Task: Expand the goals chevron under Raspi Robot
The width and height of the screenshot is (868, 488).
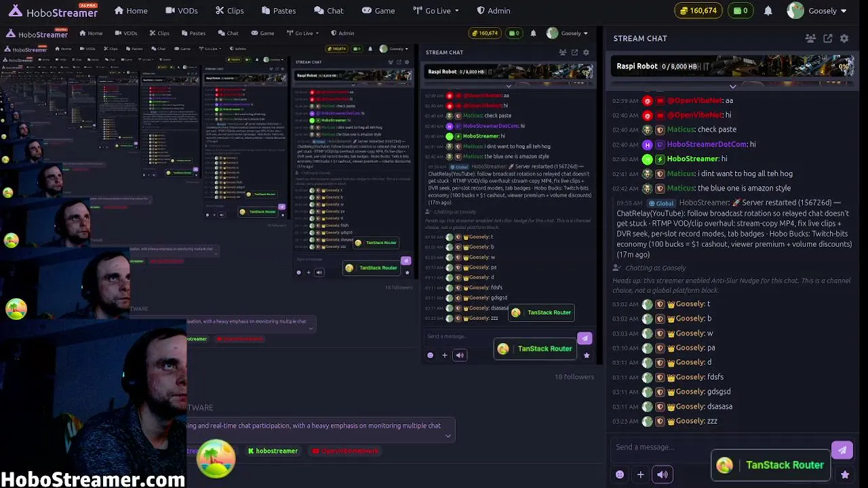Action: point(732,87)
